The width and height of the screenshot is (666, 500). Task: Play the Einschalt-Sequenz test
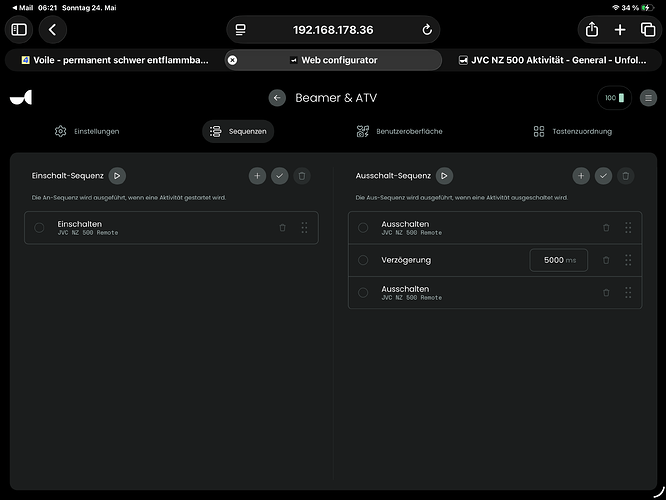117,175
